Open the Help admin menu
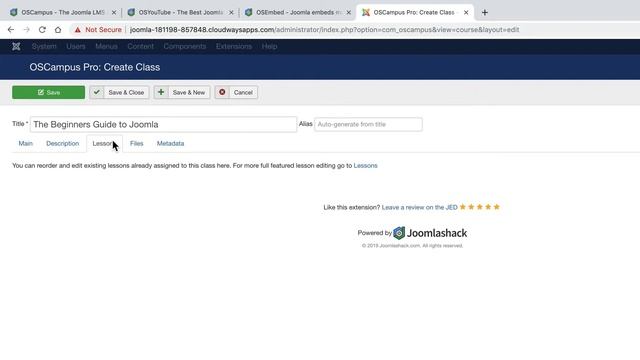 click(x=269, y=47)
